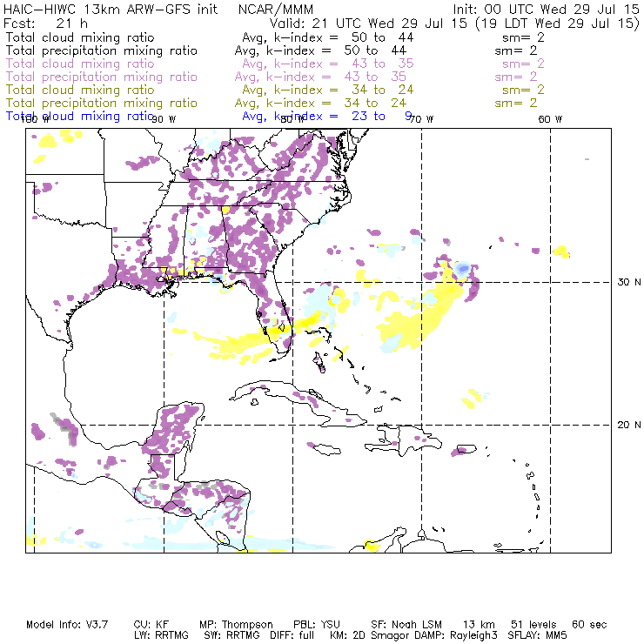The height and width of the screenshot is (644, 644).
Task: Click the '60 W' longitude label
Action: (550, 119)
